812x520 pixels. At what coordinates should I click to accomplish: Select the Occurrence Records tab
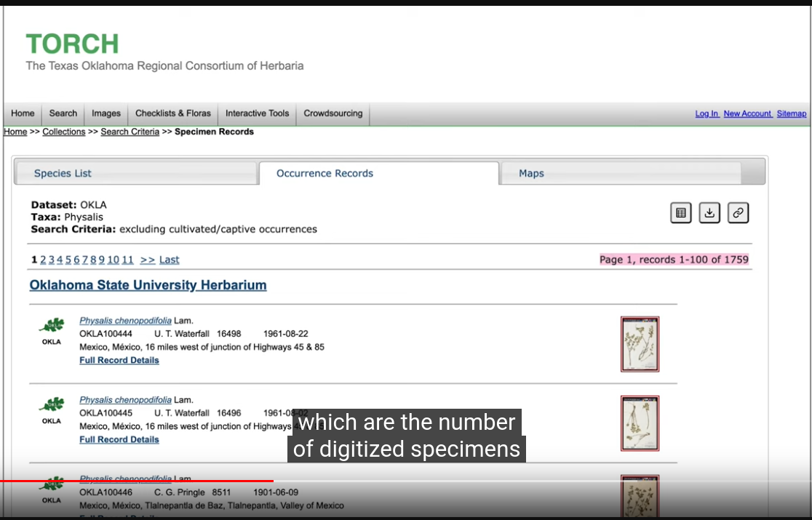pyautogui.click(x=379, y=173)
